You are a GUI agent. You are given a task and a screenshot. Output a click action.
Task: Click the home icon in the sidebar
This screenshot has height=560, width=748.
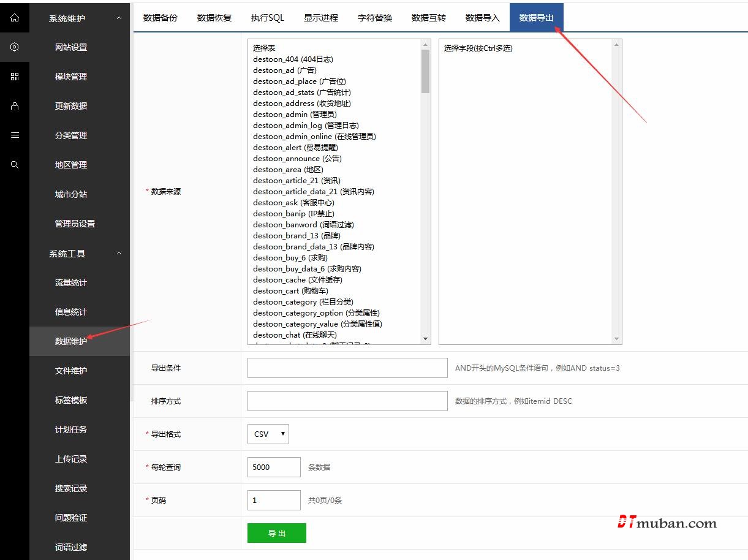pos(15,18)
